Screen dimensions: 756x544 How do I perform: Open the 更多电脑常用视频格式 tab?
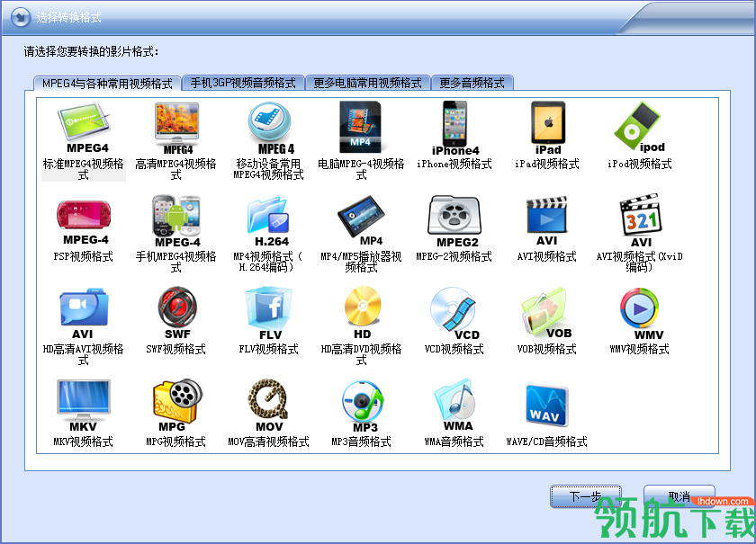[x=367, y=83]
